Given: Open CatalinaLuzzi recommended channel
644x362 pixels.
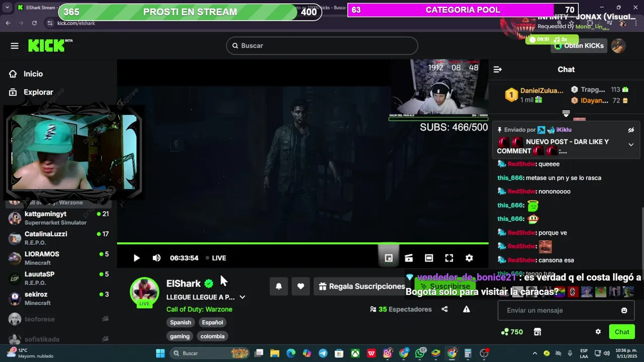Looking at the screenshot, I should [x=59, y=238].
